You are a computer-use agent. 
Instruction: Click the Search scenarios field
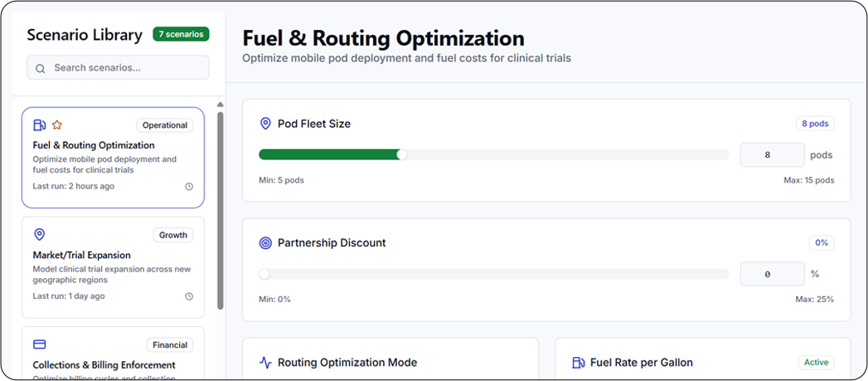click(x=124, y=68)
